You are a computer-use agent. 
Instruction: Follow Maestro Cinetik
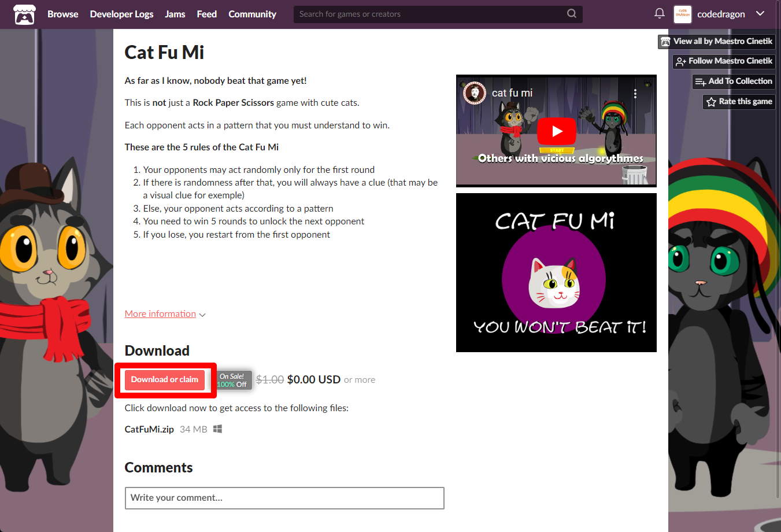724,61
